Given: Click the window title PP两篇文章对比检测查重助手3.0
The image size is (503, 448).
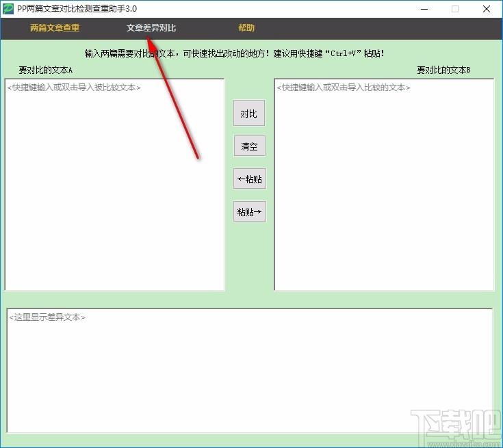Looking at the screenshot, I should pyautogui.click(x=77, y=9).
